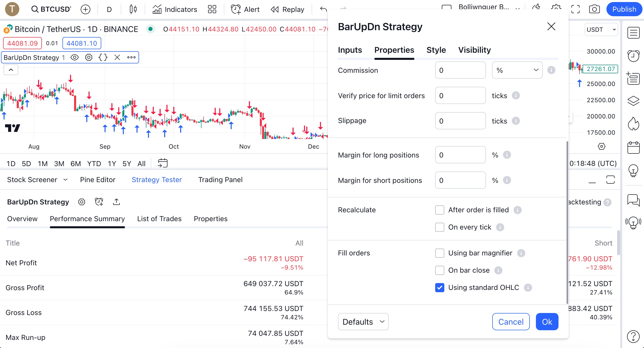Click the Slippage ticks field

(x=460, y=121)
